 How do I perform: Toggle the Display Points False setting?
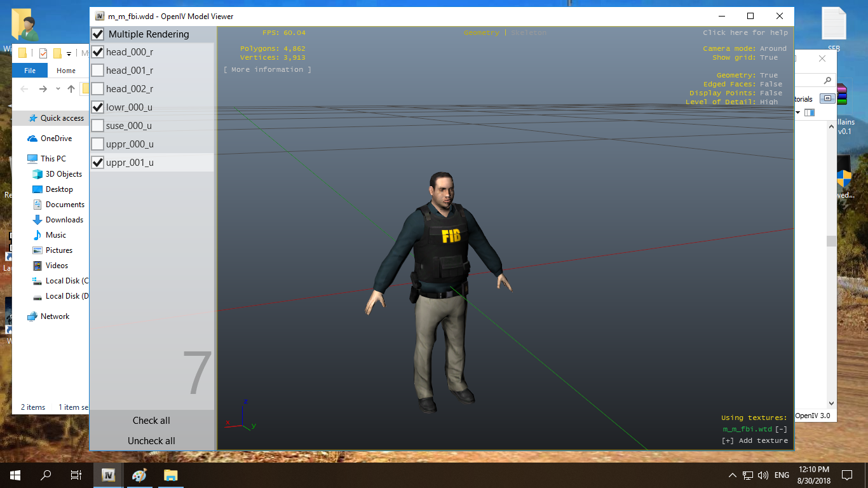pyautogui.click(x=771, y=93)
